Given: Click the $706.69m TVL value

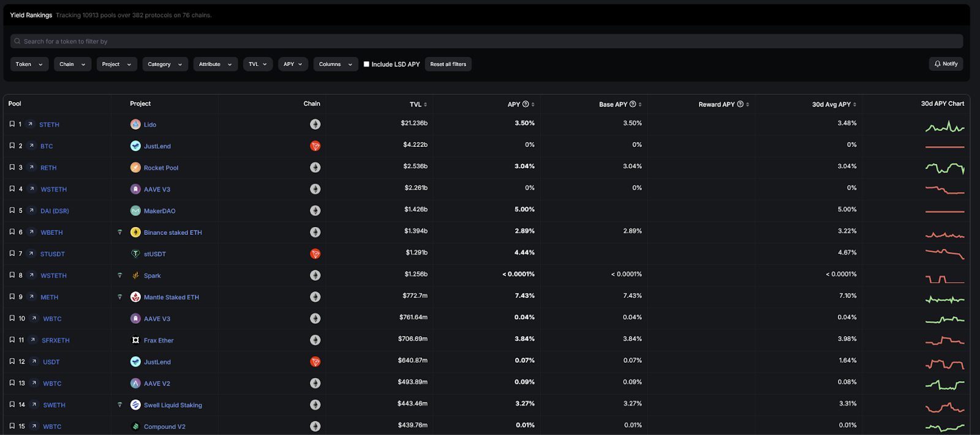Looking at the screenshot, I should pyautogui.click(x=413, y=338).
